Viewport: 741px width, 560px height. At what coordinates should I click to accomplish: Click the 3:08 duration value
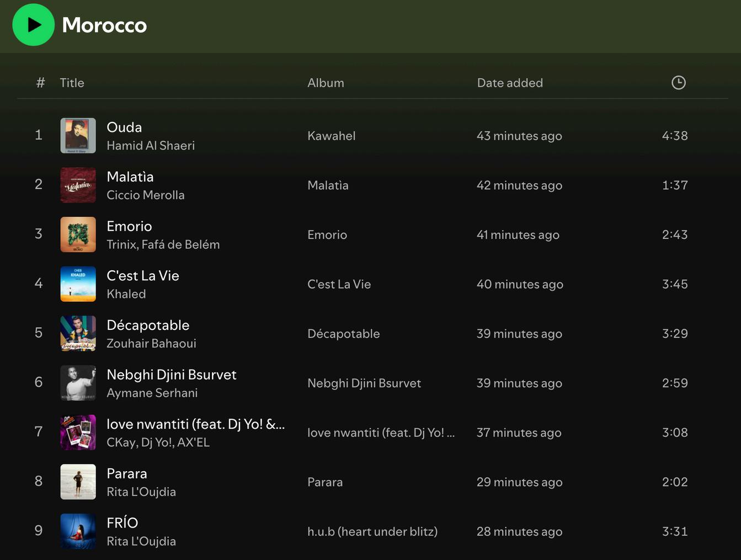675,433
